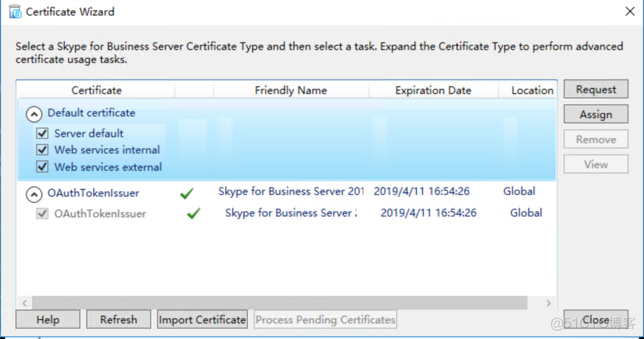
Task: Click the friendly name in OAuthTokenIssuer parent row
Action: pos(291,191)
